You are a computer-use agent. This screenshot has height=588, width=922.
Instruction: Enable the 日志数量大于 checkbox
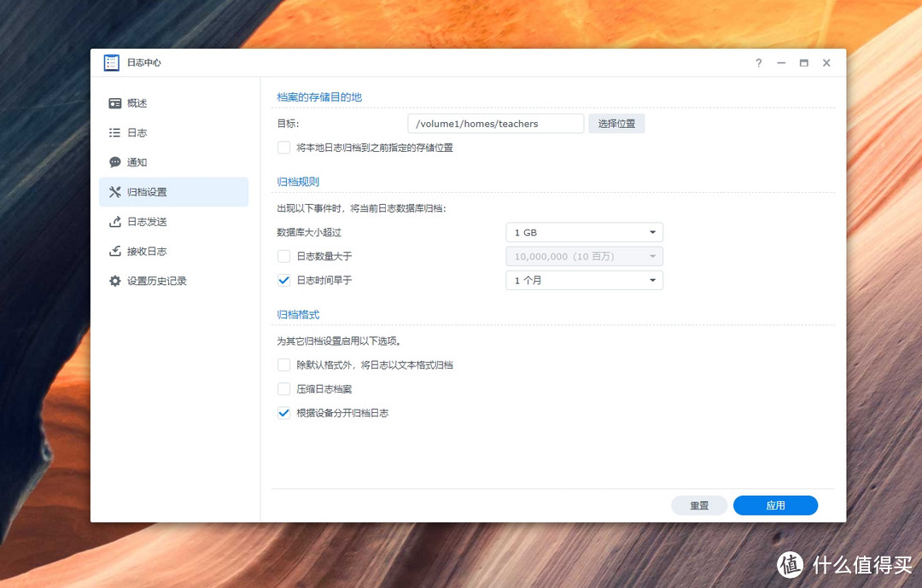pos(283,256)
